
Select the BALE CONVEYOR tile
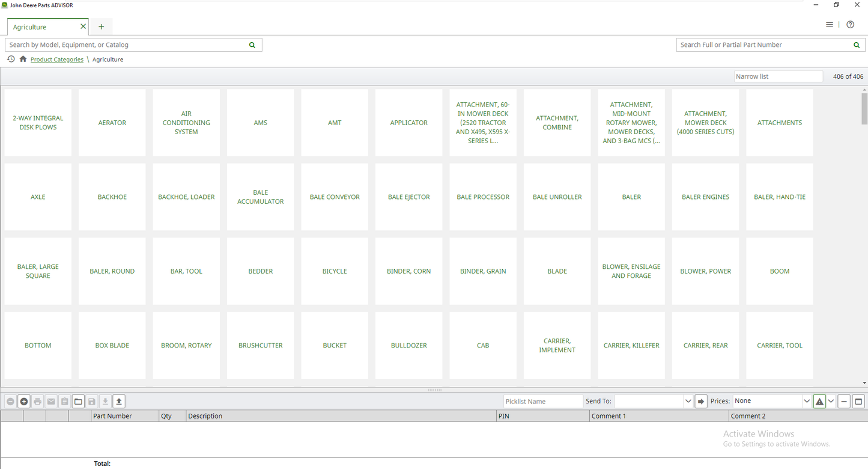[x=335, y=197]
